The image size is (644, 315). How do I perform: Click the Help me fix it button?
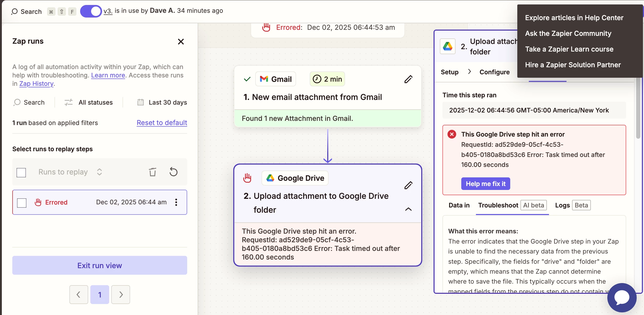click(x=485, y=184)
